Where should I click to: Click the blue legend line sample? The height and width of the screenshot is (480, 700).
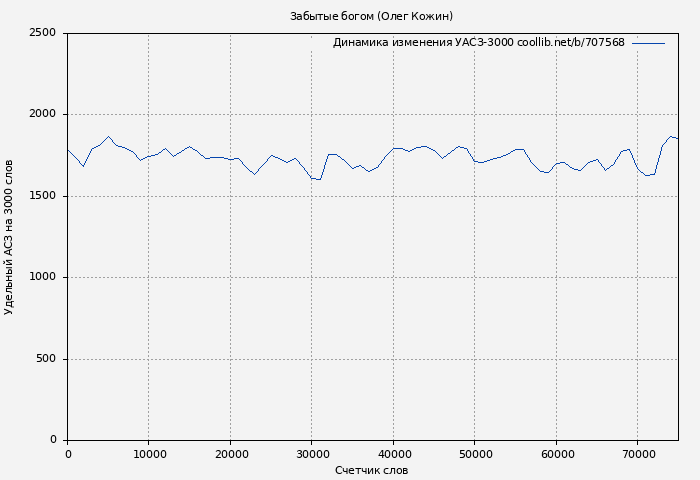(648, 43)
